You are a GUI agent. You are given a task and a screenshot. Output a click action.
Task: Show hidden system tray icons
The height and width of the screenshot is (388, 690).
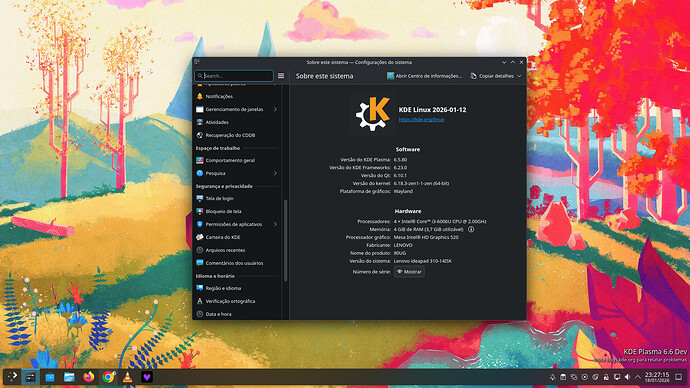point(638,377)
